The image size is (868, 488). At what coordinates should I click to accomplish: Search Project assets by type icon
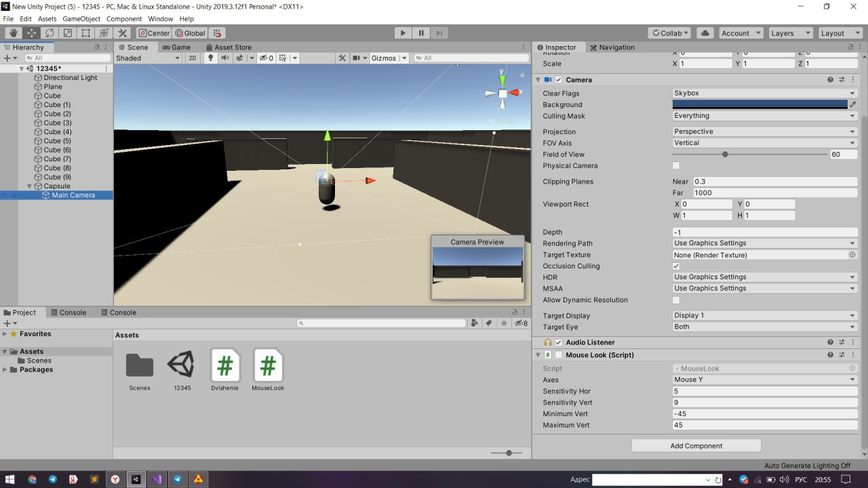[x=475, y=323]
